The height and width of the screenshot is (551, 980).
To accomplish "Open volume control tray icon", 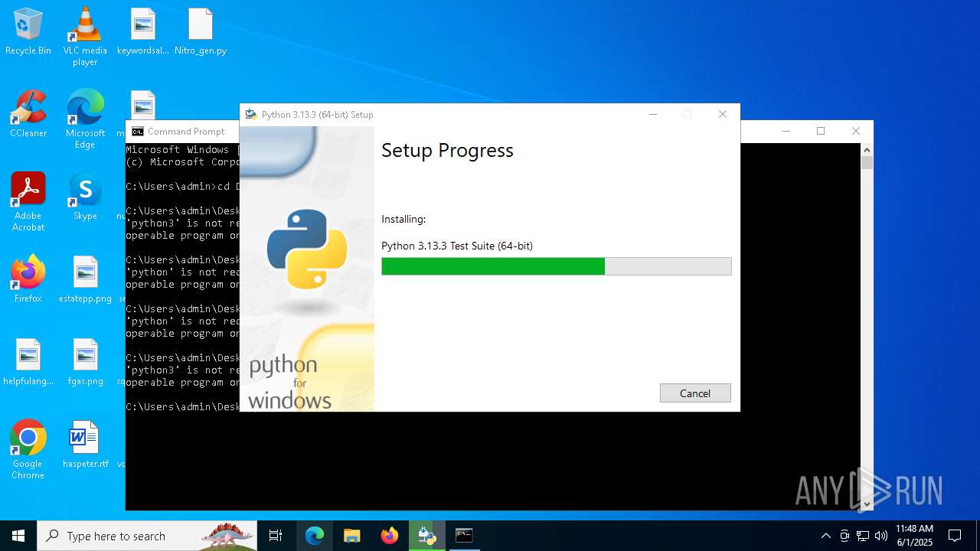I will (x=881, y=536).
